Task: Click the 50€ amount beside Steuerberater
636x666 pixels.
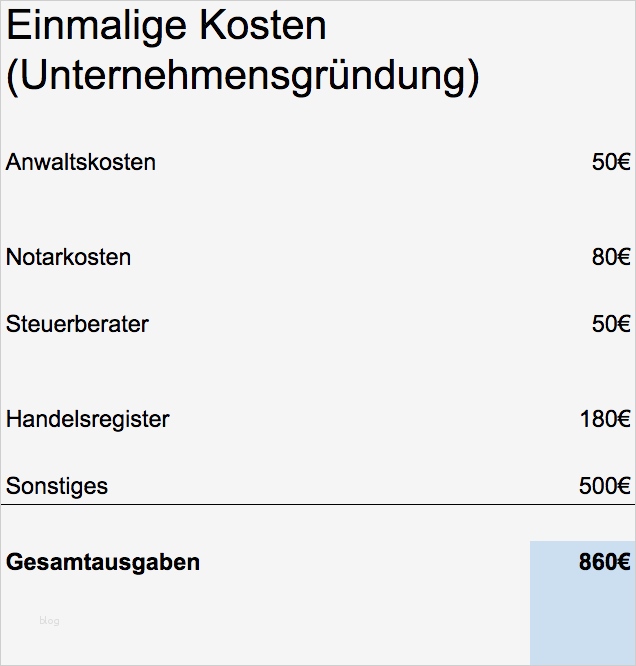Action: (x=610, y=324)
